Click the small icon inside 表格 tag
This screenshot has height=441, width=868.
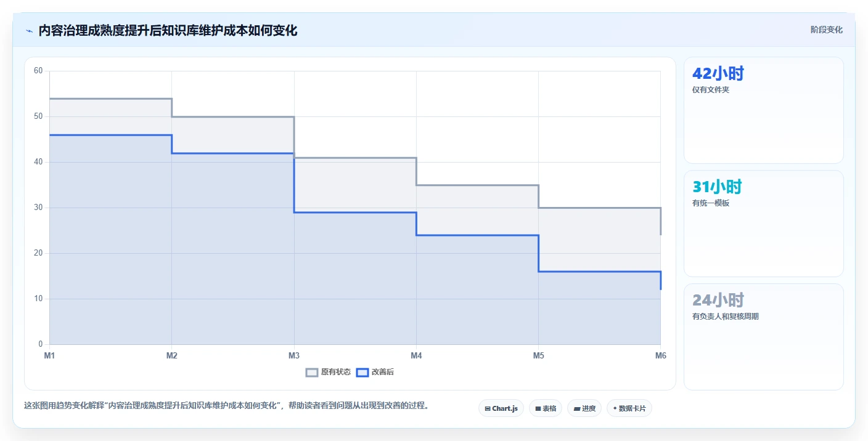[538, 408]
